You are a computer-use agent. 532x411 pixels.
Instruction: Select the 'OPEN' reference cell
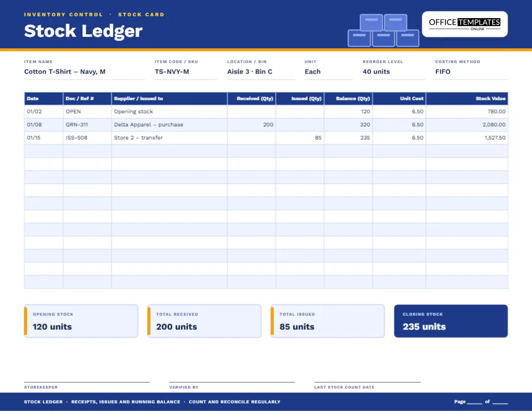(x=87, y=112)
